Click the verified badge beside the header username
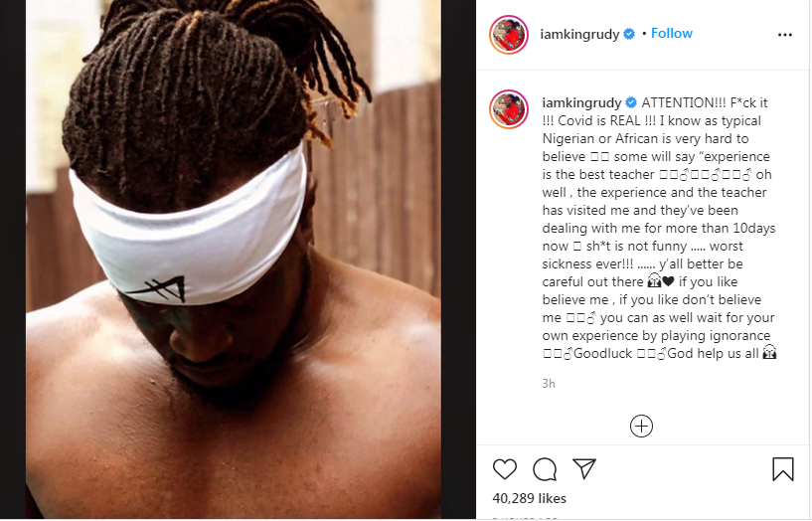The height and width of the screenshot is (521, 812). [629, 34]
